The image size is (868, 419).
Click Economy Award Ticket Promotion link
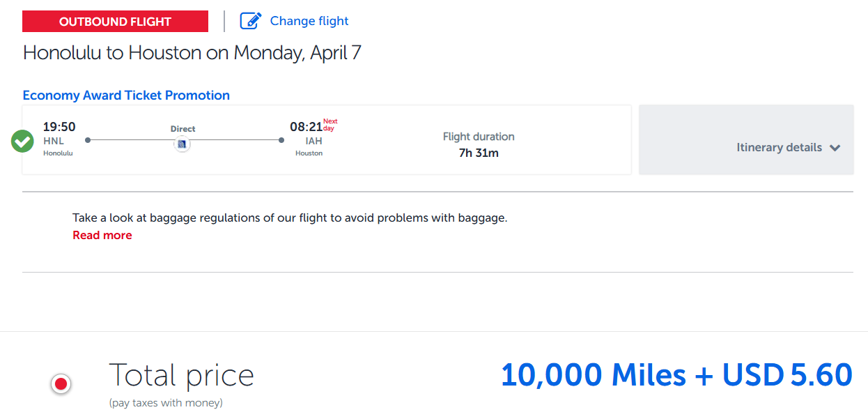(x=126, y=96)
